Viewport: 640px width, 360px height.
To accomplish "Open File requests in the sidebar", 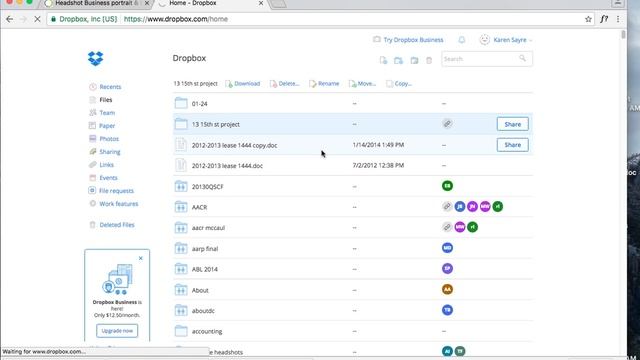I will 116,191.
